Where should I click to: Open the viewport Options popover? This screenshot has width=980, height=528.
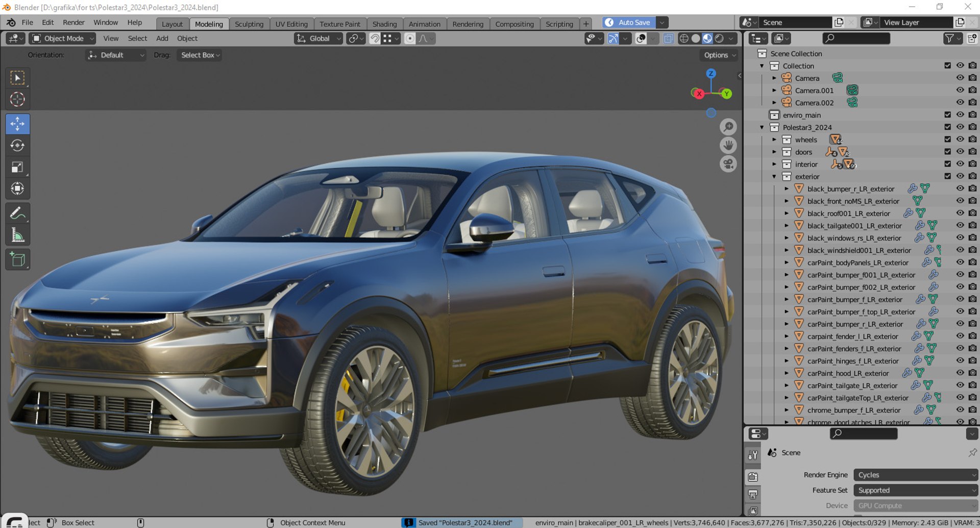pyautogui.click(x=719, y=55)
